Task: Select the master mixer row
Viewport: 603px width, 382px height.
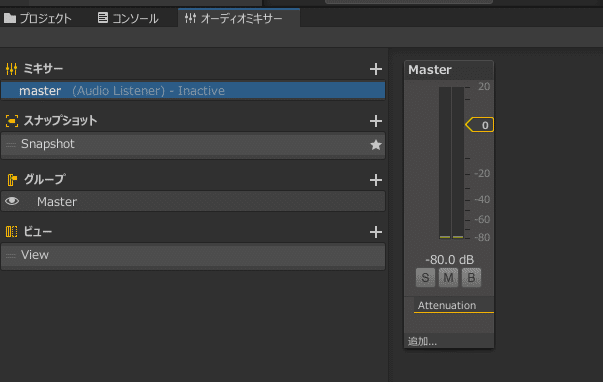Action: [193, 90]
